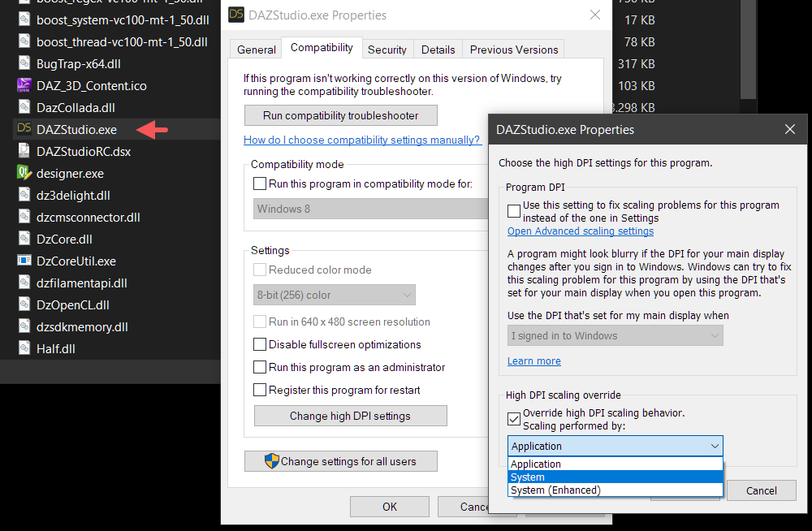Close the main DAZStudio.exe Properties window
Screen dimensions: 812x531
(x=595, y=15)
